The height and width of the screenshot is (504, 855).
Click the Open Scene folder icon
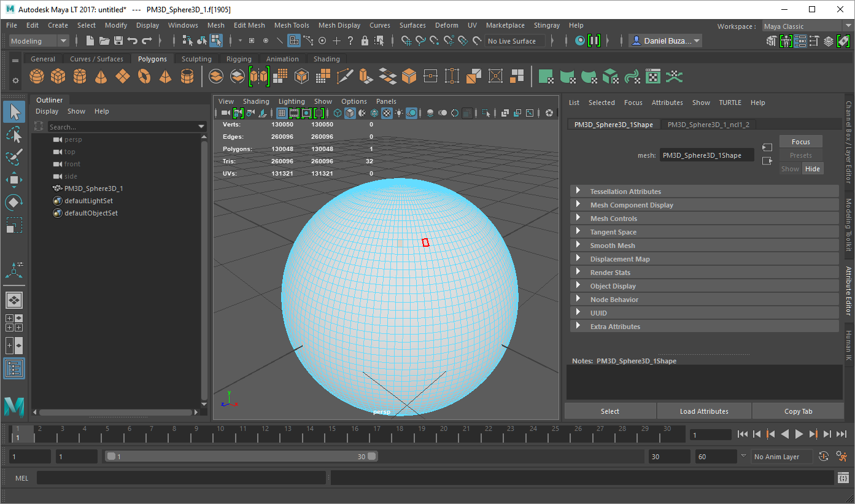104,41
